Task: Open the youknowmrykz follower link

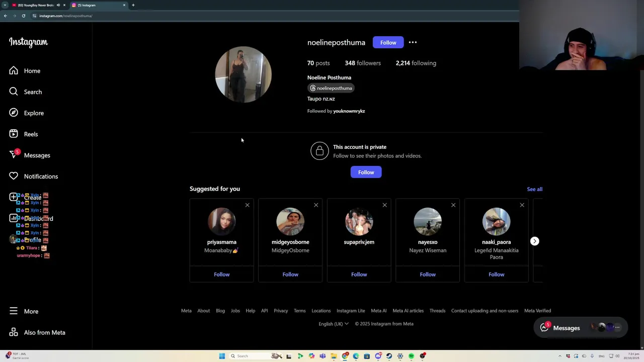Action: [349, 111]
